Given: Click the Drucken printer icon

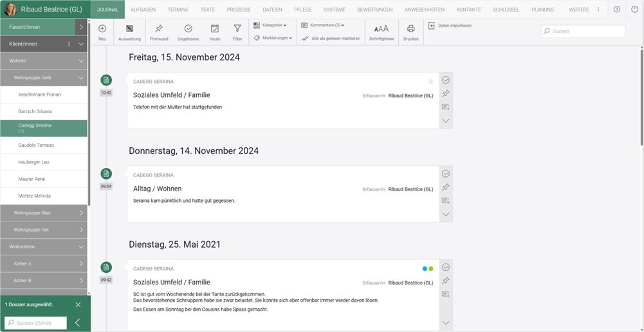Looking at the screenshot, I should coord(410,29).
